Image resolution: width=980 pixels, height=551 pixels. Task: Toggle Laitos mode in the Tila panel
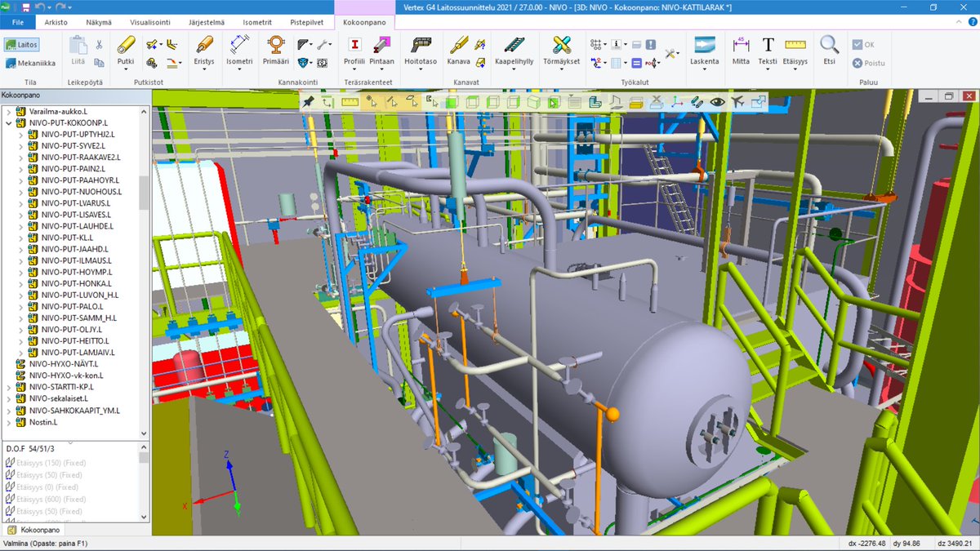[20, 45]
